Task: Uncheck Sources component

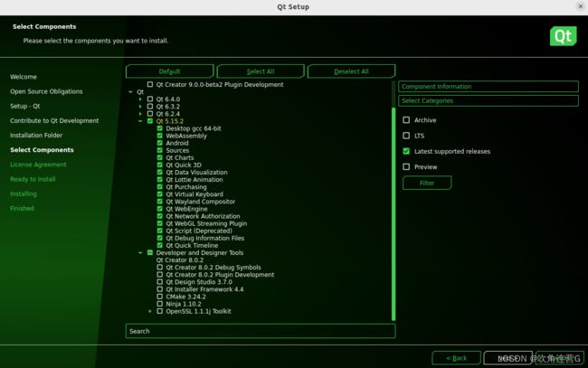Action: (x=160, y=150)
